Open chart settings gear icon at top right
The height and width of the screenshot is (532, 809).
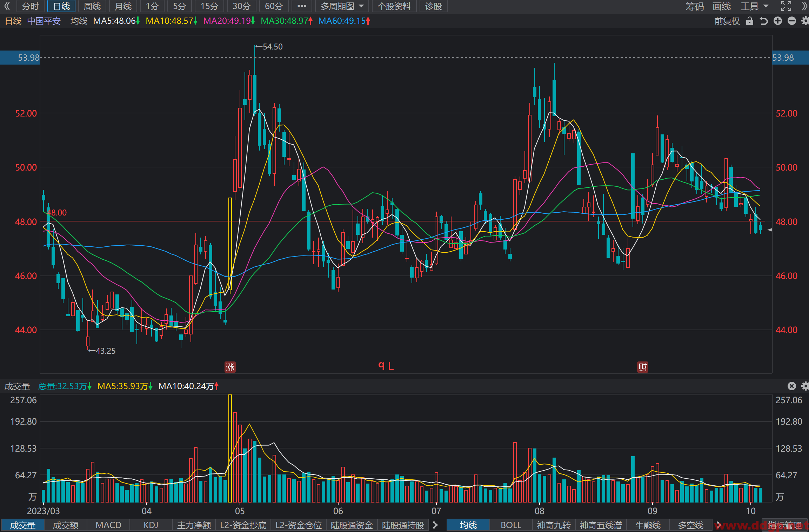(805, 21)
